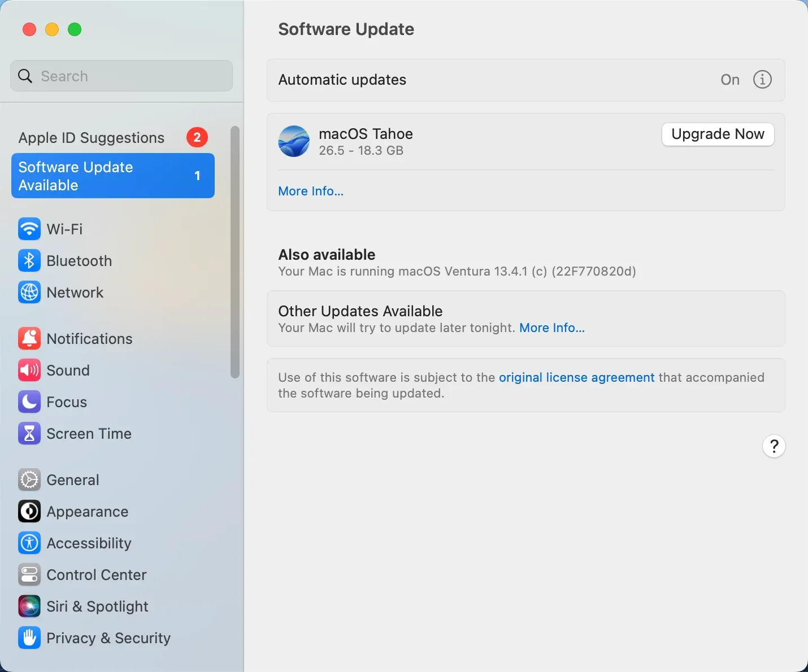Open Appearance settings label
This screenshot has width=808, height=672.
coord(88,512)
